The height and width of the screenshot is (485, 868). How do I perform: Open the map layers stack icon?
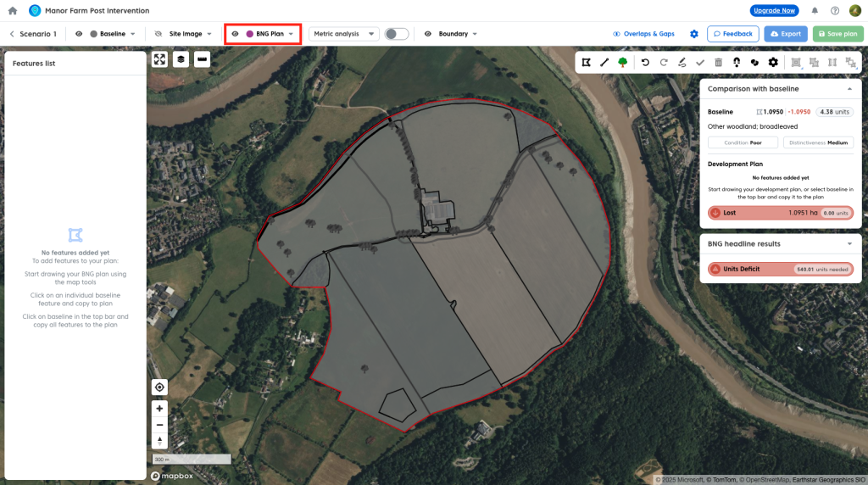coord(181,59)
